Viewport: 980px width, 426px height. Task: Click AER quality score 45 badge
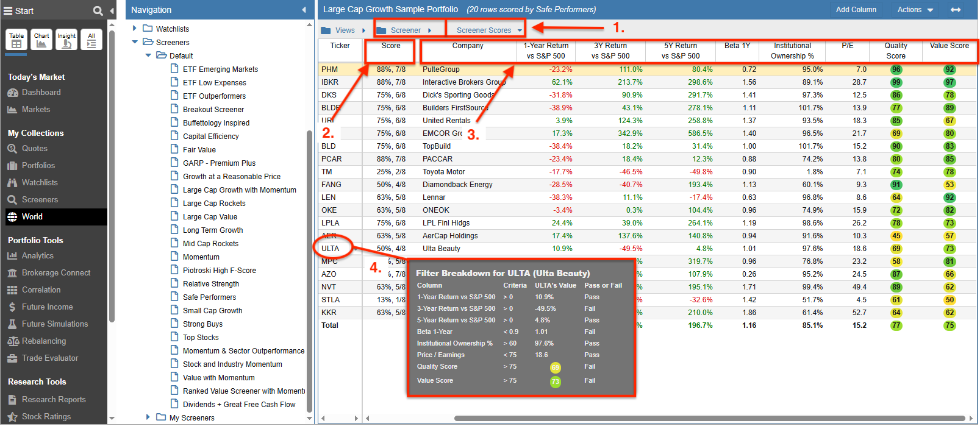(896, 236)
